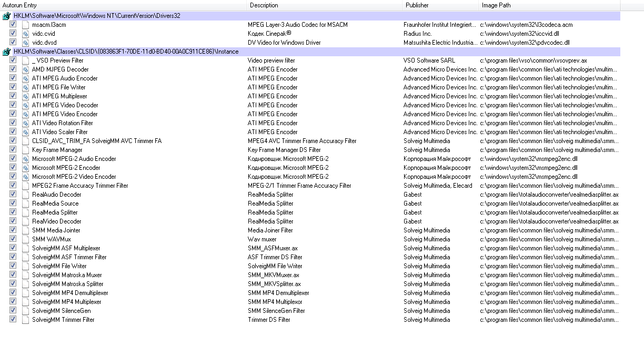Click DLL icon of Microsoft MPEG-2 Audio Encoder

coord(25,159)
